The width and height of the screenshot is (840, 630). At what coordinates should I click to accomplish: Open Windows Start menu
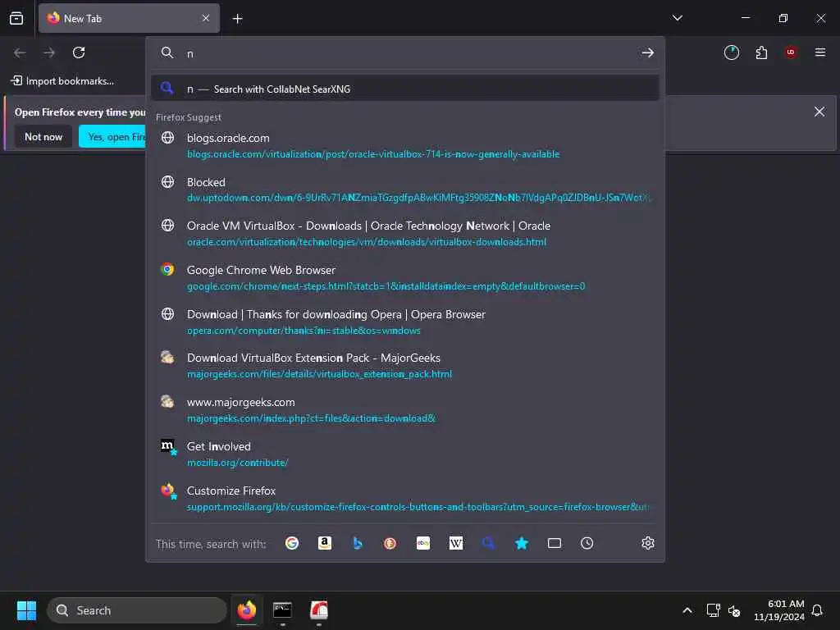[x=26, y=610]
